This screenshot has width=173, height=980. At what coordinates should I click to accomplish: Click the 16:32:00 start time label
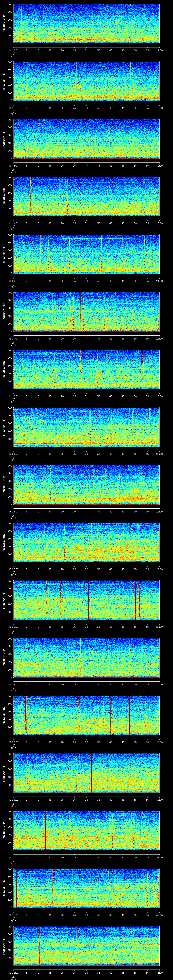click(x=13, y=972)
